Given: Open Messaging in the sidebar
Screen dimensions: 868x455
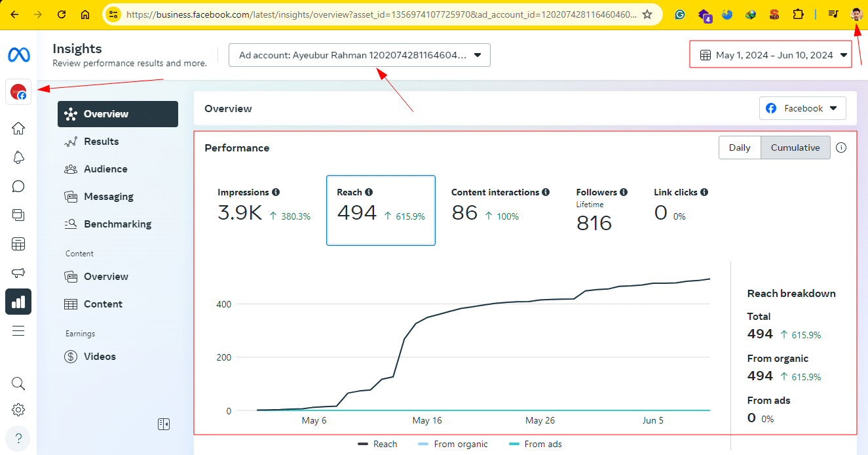Looking at the screenshot, I should pyautogui.click(x=118, y=197).
